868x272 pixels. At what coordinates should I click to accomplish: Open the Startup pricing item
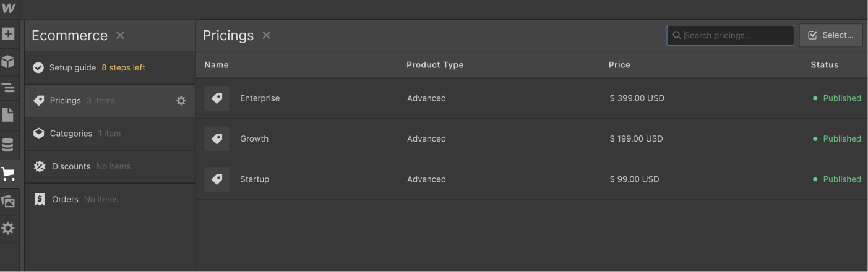click(x=254, y=179)
